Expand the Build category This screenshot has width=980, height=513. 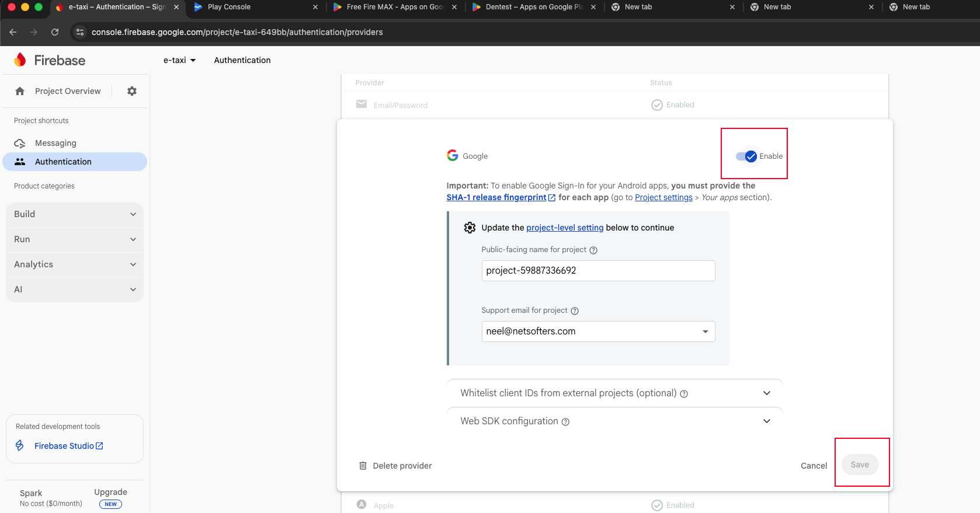tap(75, 214)
